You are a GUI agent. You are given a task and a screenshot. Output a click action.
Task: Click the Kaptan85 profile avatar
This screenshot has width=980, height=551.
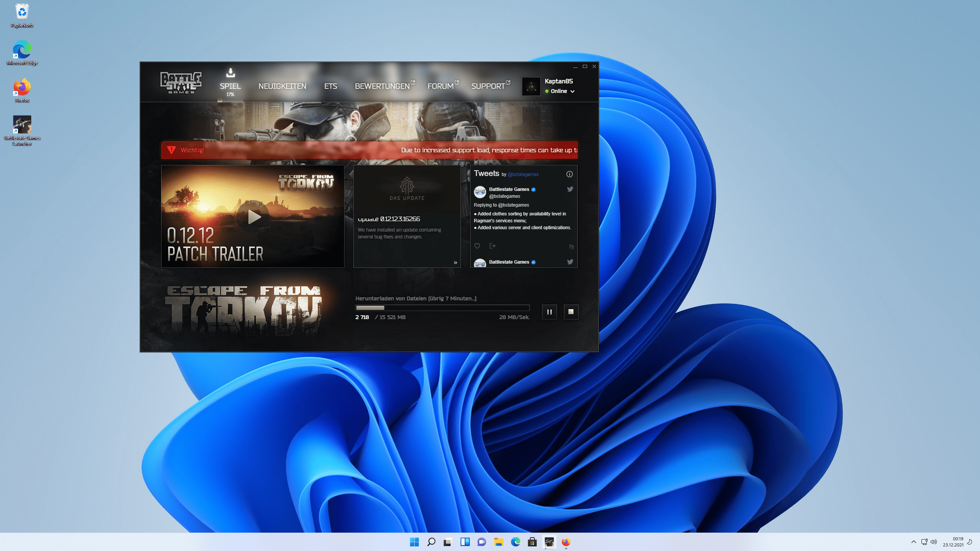531,86
